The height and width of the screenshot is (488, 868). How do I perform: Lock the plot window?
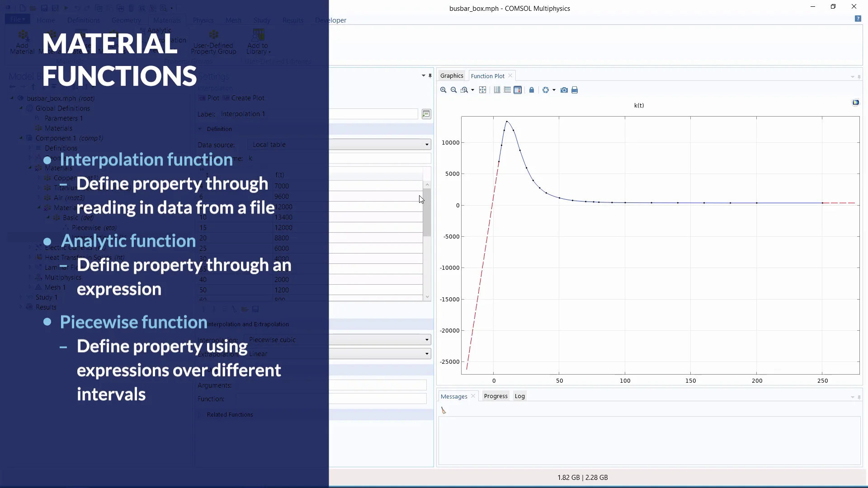pyautogui.click(x=532, y=90)
